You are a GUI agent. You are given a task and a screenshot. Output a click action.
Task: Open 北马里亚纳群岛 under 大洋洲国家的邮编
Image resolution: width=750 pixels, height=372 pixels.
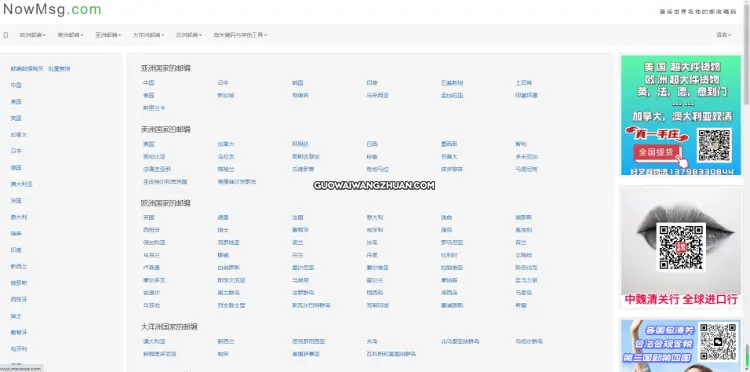460,341
